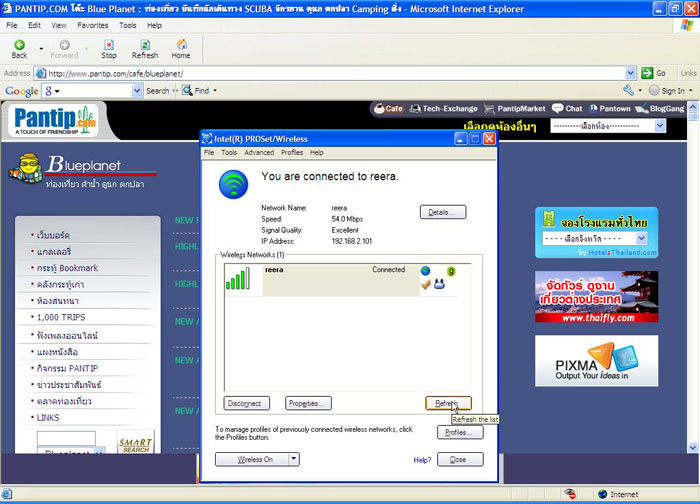
Task: Expand Wireless On dropdown arrow
Action: click(294, 459)
